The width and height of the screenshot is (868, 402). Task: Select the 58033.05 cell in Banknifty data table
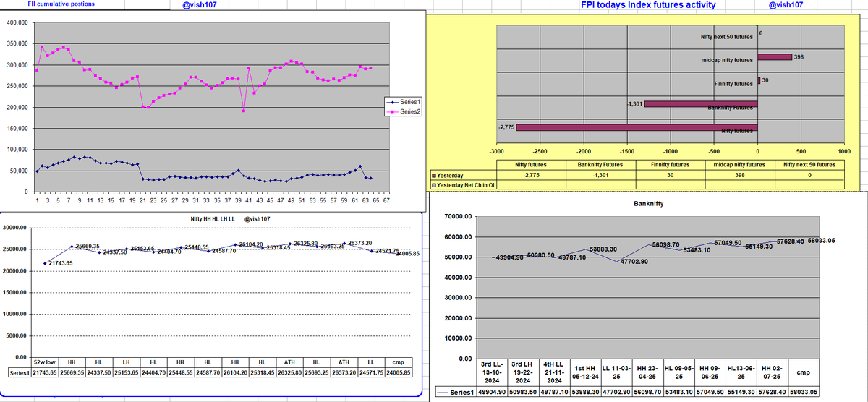point(803,391)
